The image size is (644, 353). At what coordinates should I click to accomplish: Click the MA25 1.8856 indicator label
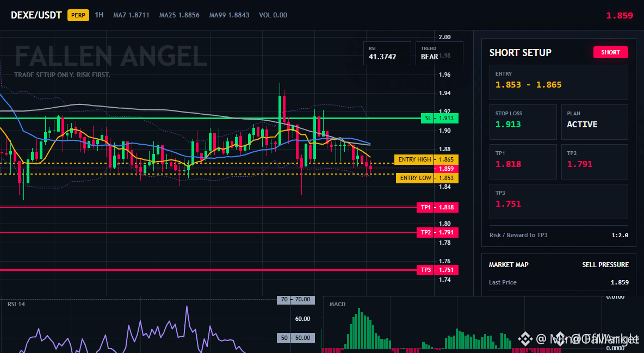[179, 15]
